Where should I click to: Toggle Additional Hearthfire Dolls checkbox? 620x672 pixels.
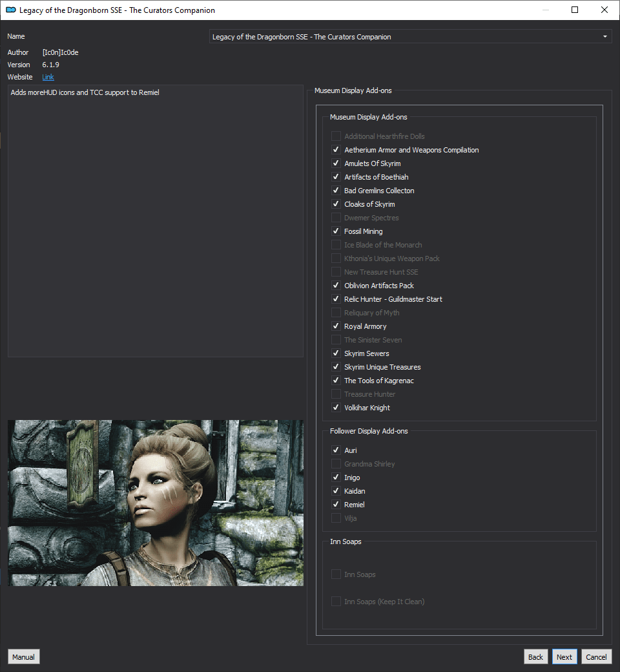pyautogui.click(x=336, y=136)
